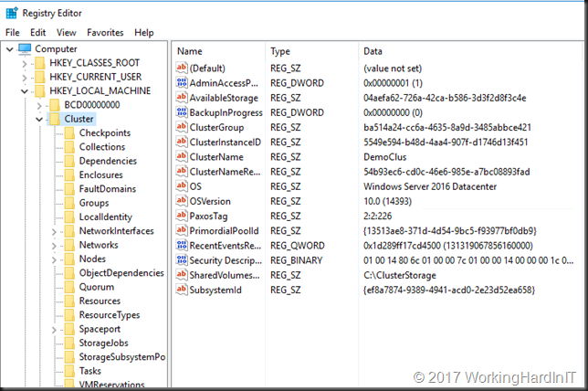Screen dimensions: 588x391
Task: Expand the BCD00000000 key
Action: point(39,106)
